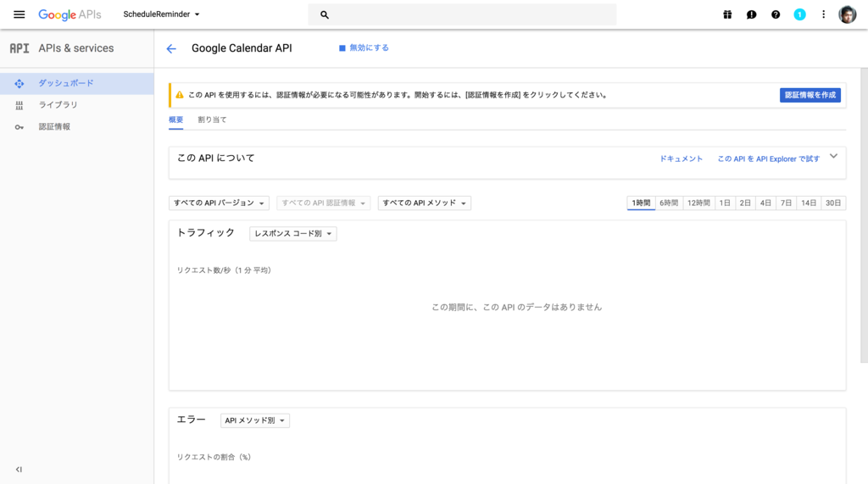The image size is (868, 484).
Task: Switch to the 割り当て tab
Action: [x=212, y=120]
